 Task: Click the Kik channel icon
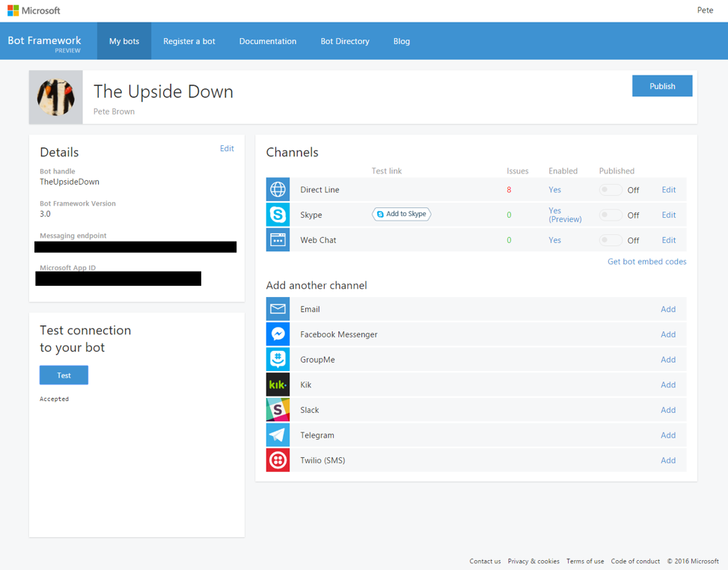click(278, 384)
